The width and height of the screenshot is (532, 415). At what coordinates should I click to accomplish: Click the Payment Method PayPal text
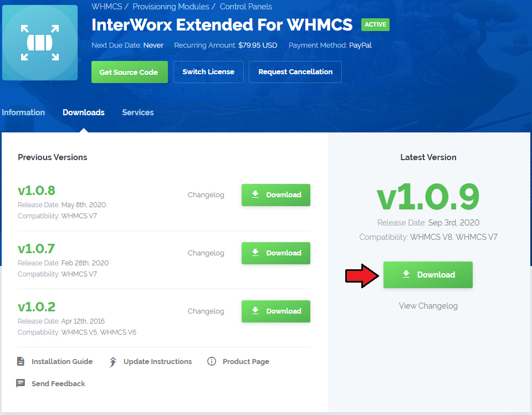330,45
